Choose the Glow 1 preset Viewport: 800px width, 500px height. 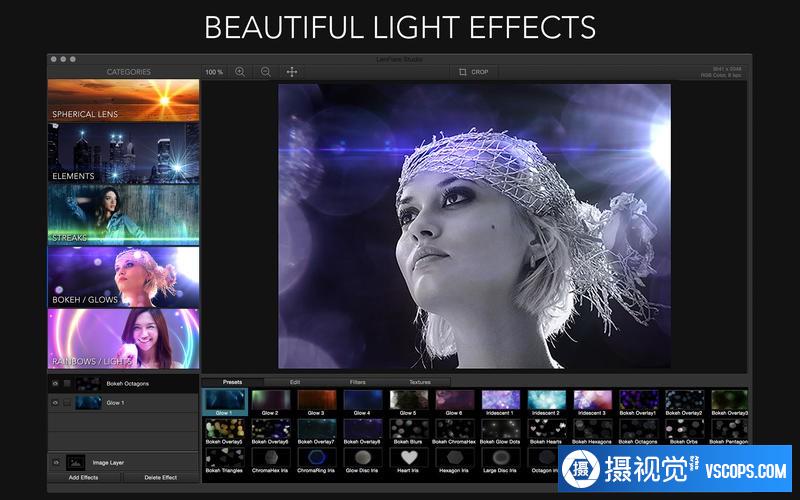pyautogui.click(x=225, y=402)
